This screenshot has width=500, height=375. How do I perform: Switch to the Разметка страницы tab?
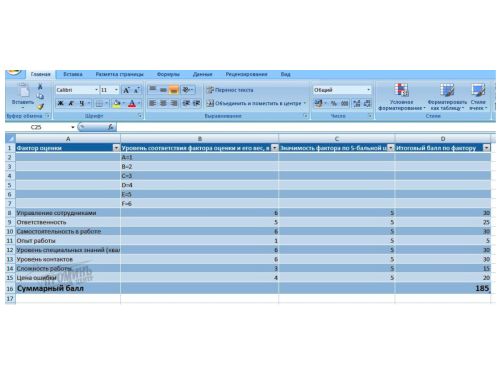(x=119, y=74)
